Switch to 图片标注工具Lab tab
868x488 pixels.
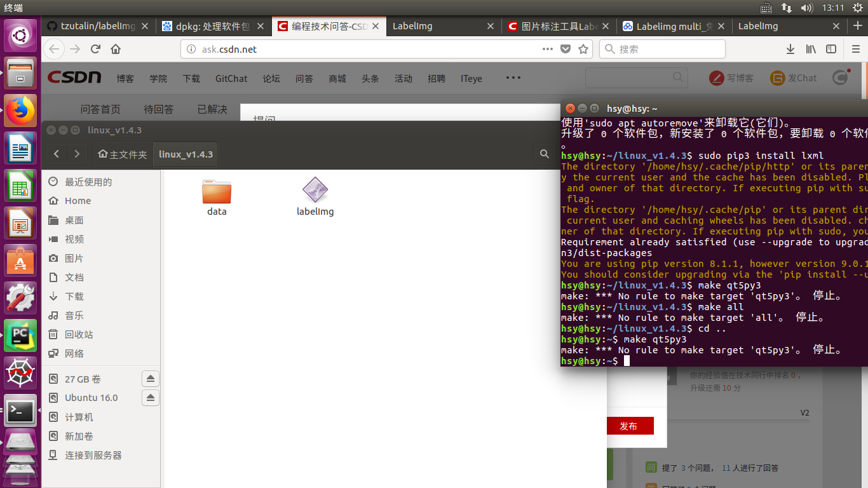point(560,26)
